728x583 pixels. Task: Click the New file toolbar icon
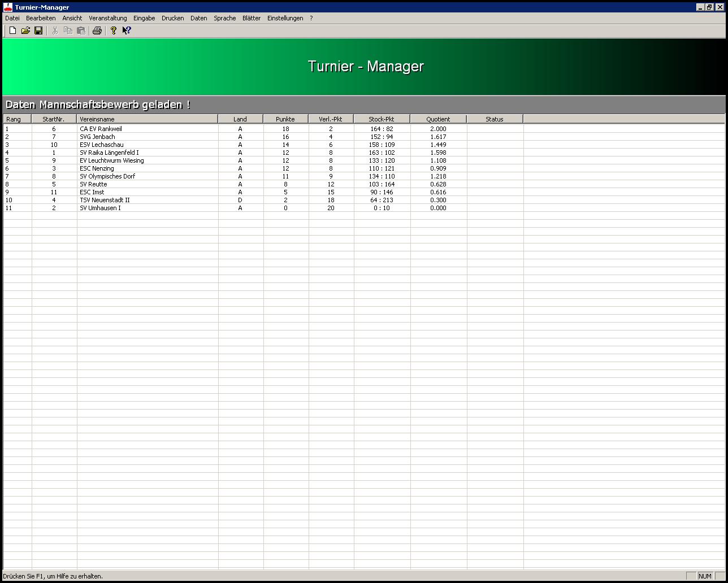tap(12, 31)
